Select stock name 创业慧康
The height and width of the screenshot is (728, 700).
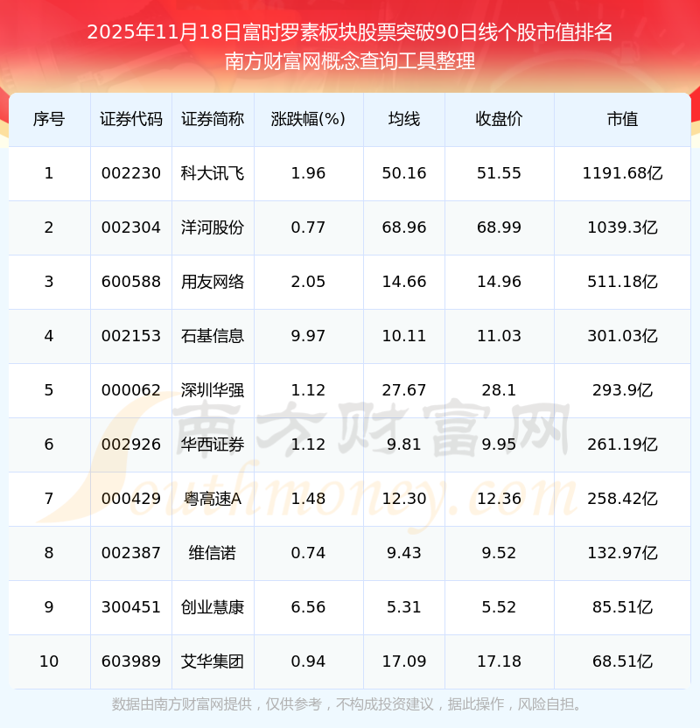tap(213, 607)
